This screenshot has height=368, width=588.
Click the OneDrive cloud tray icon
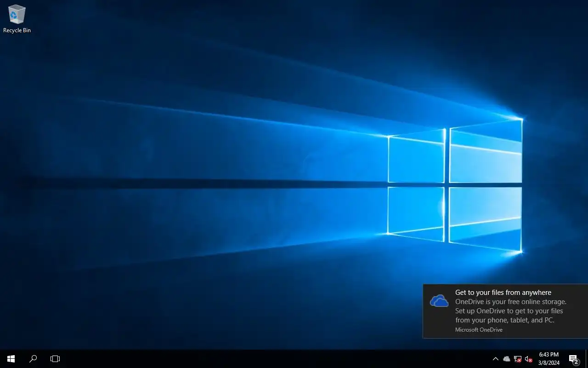coord(507,359)
